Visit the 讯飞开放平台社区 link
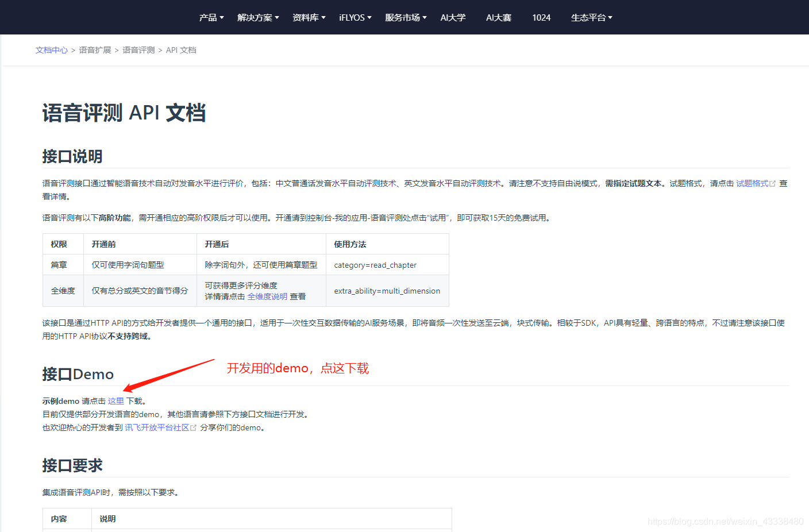Image resolution: width=809 pixels, height=532 pixels. [156, 427]
